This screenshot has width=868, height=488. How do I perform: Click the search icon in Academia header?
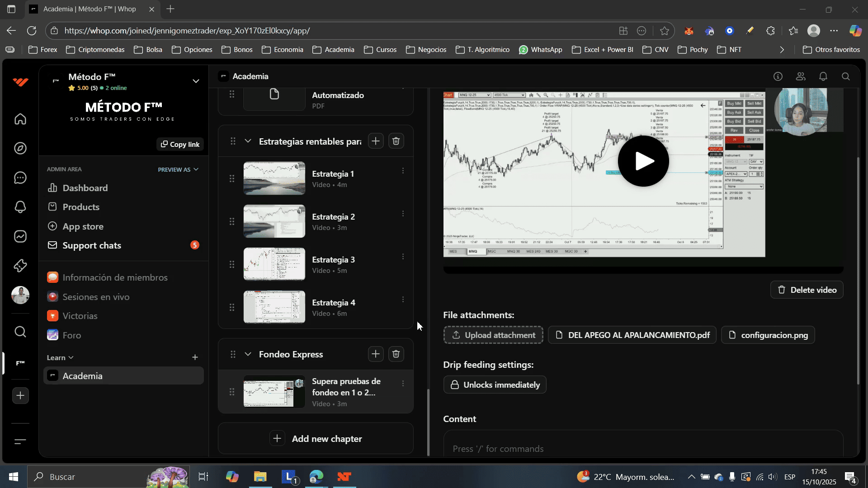pos(846,76)
